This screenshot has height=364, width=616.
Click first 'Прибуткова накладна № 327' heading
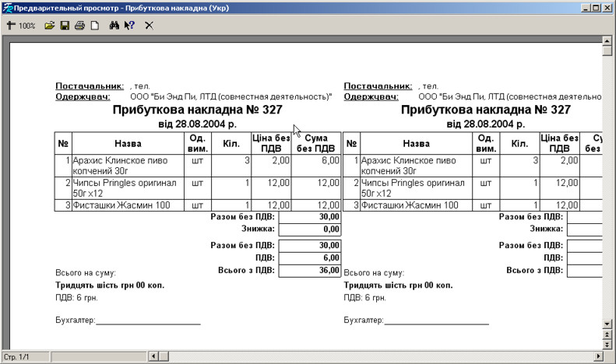pos(197,110)
